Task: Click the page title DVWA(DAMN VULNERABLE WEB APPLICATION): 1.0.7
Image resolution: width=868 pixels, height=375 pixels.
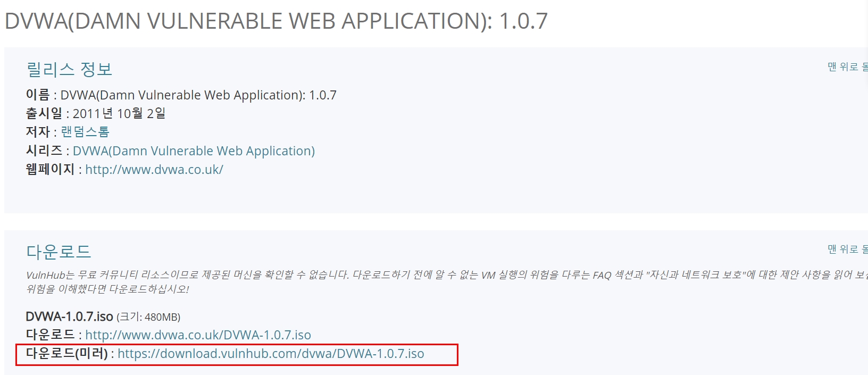Action: coord(276,21)
